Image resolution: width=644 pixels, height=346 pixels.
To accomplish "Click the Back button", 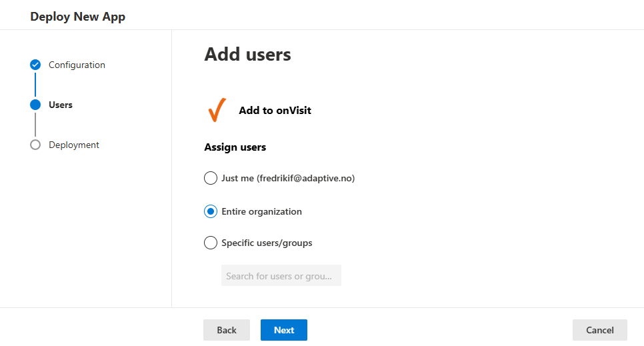I will tap(227, 330).
